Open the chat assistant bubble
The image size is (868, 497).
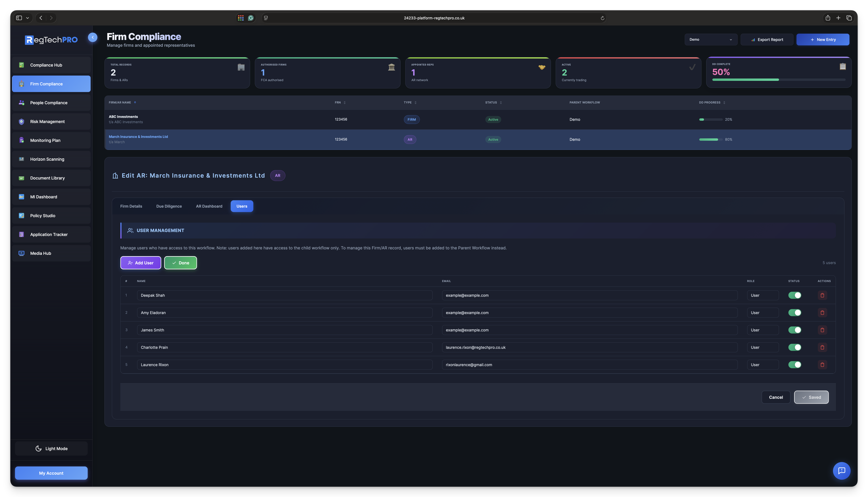coord(841,471)
